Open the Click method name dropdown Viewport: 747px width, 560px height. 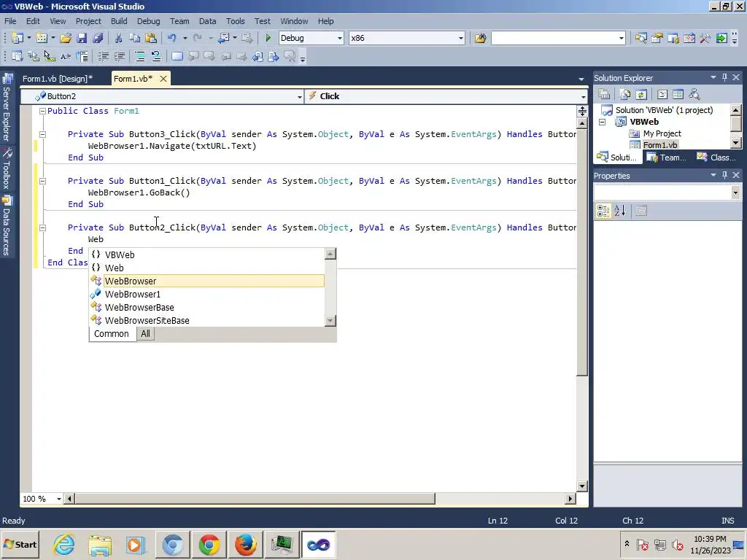click(x=583, y=97)
